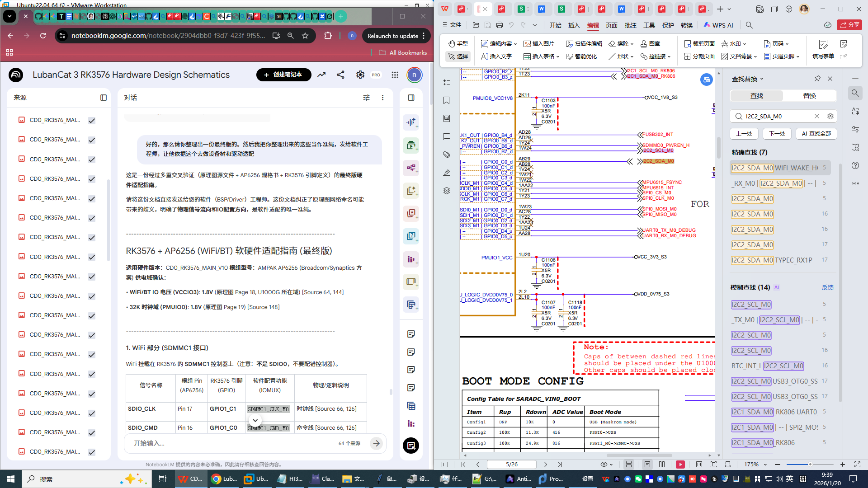Viewport: 868px width, 488px height.
Task: Expand the 查找替换 panel dropdown
Action: (x=762, y=79)
